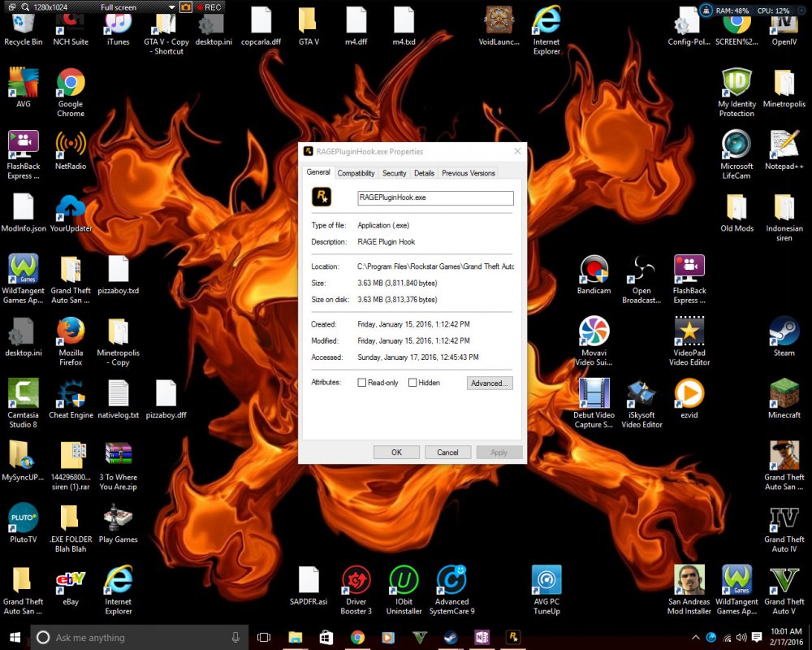The image size is (812, 650).
Task: Open the Windows Start menu
Action: point(15,638)
